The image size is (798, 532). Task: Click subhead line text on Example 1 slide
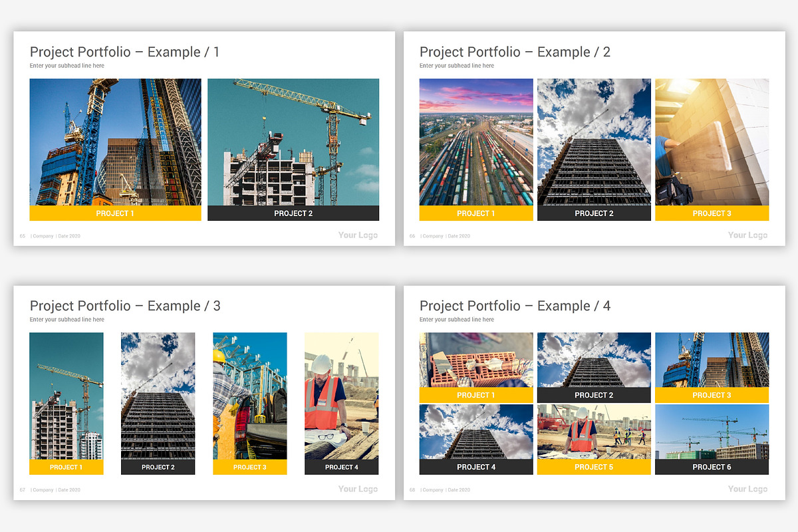(67, 66)
